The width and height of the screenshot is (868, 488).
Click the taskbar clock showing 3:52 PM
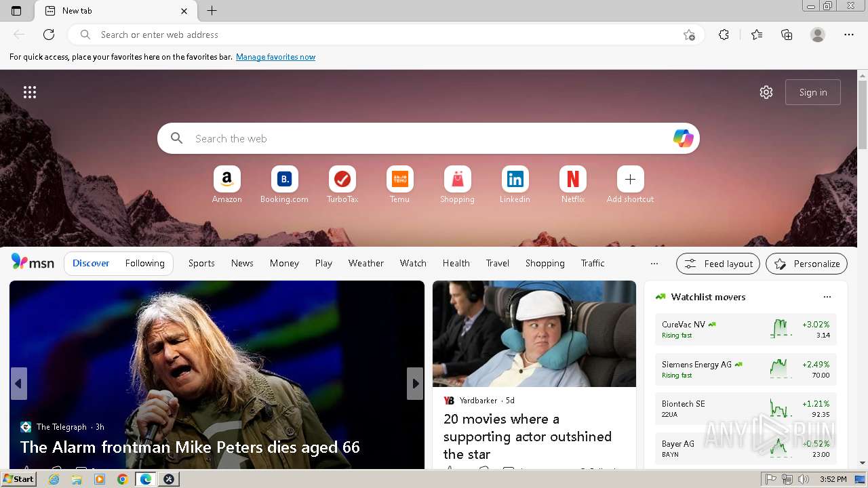(833, 479)
